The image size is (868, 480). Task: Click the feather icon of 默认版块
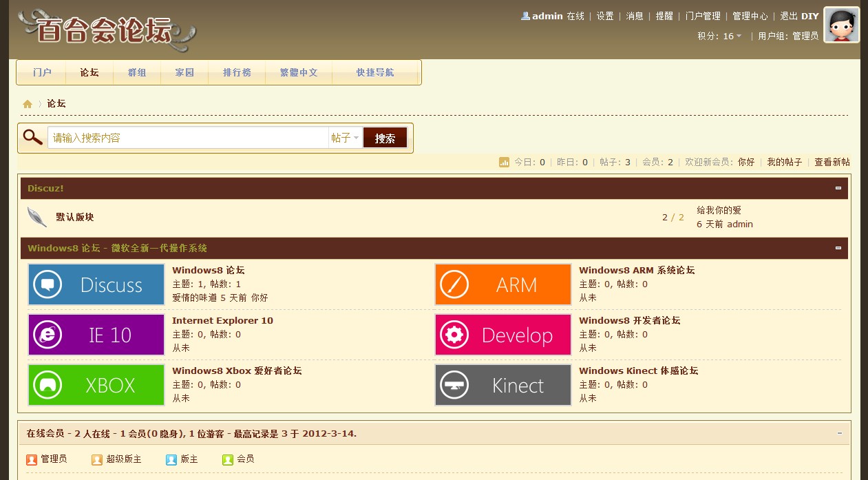point(36,217)
